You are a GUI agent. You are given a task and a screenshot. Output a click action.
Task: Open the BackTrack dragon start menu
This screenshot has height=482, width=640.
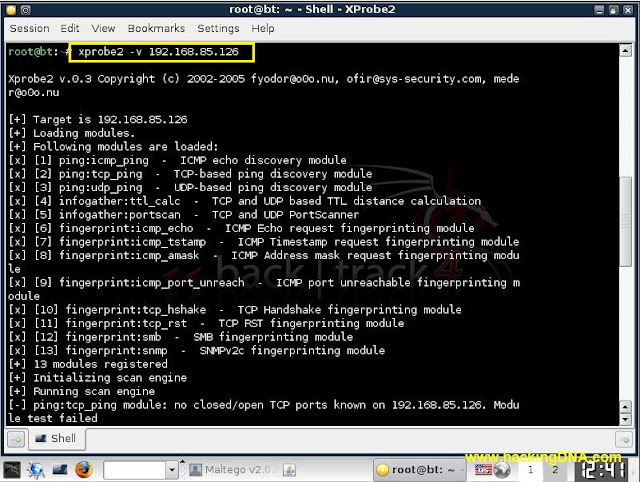[x=12, y=470]
